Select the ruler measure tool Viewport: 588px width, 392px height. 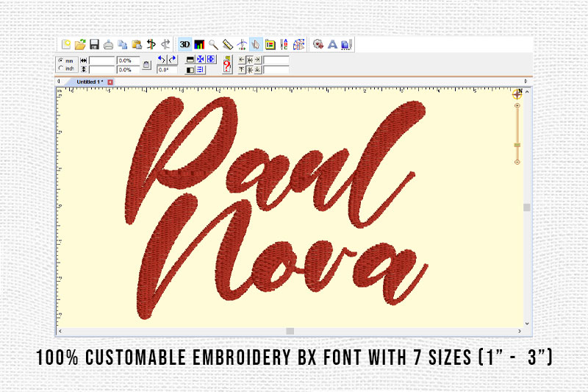[228, 45]
